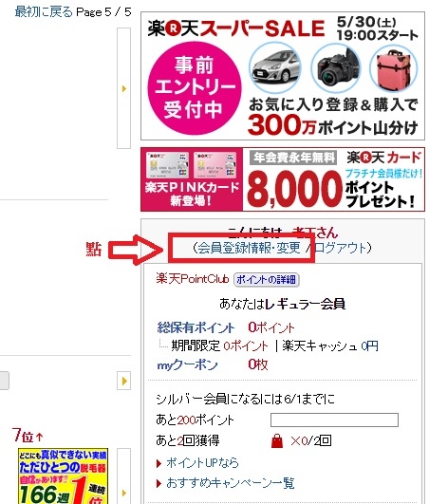Open the 会員登録情報・変更 link
This screenshot has width=429, height=504.
pyautogui.click(x=249, y=248)
